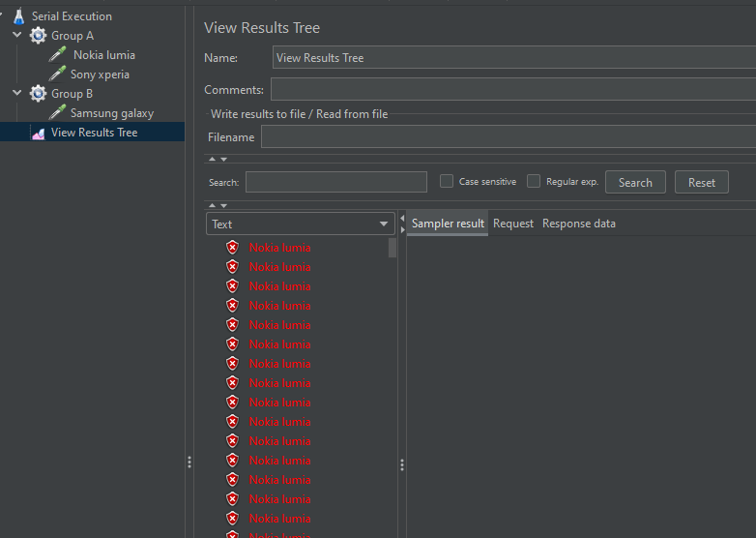Enable the Case sensitive checkbox

click(x=447, y=181)
